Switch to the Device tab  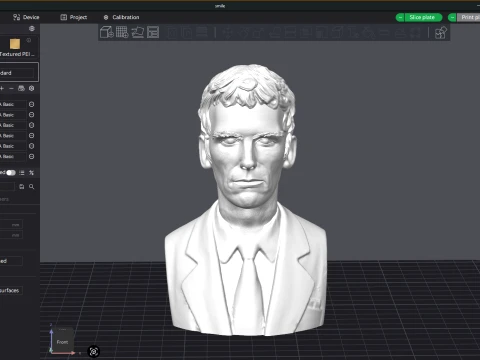coord(26,17)
